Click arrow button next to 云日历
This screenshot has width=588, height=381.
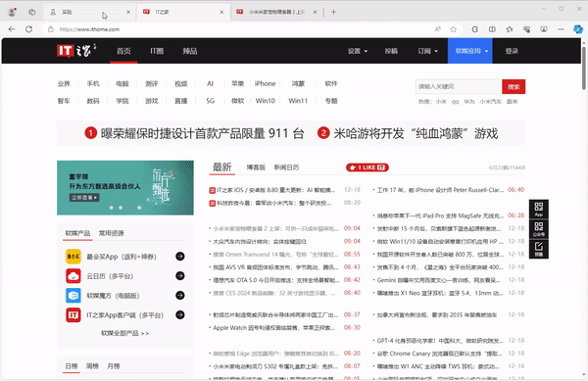click(x=180, y=276)
